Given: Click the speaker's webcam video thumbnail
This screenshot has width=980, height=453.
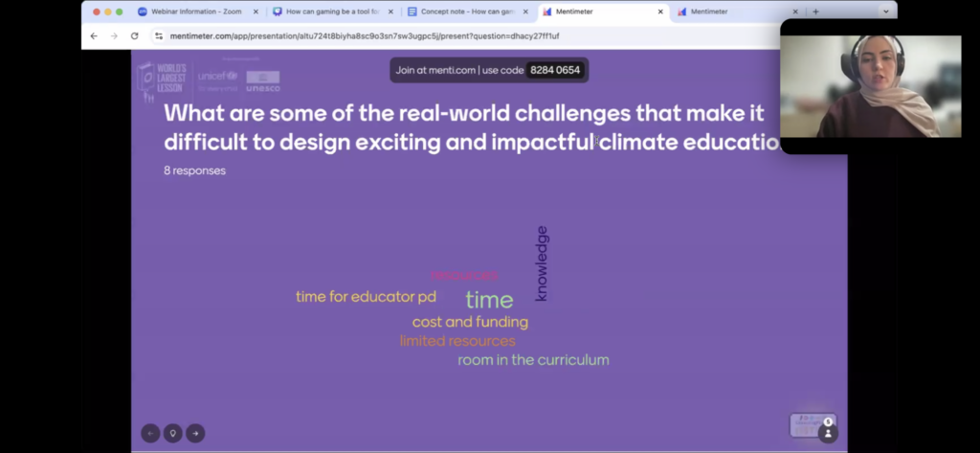Looking at the screenshot, I should click(871, 86).
